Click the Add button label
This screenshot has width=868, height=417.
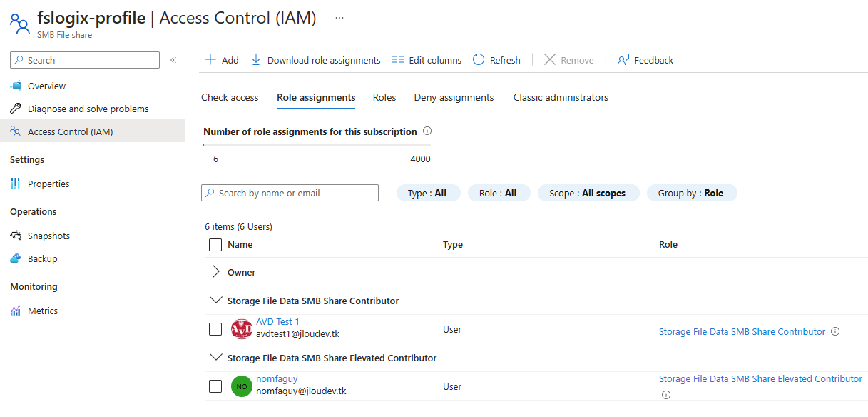coord(230,60)
